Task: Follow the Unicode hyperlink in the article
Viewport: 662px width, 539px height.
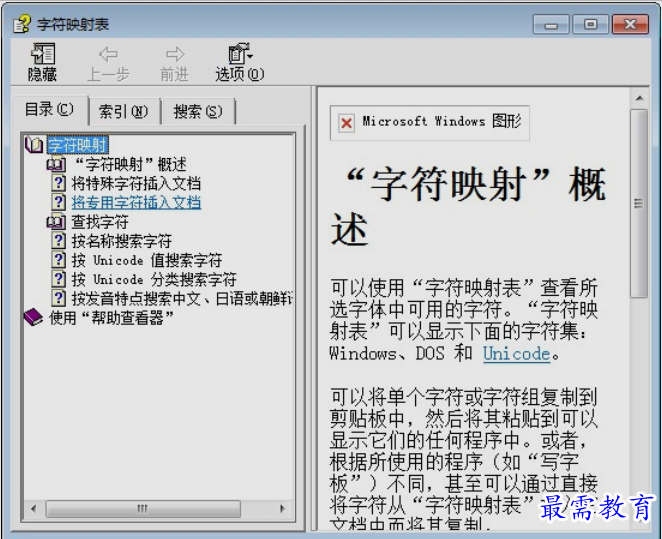Action: [x=516, y=354]
